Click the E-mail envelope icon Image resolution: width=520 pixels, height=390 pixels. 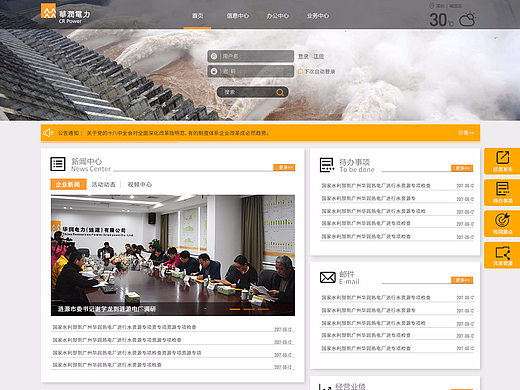(328, 277)
